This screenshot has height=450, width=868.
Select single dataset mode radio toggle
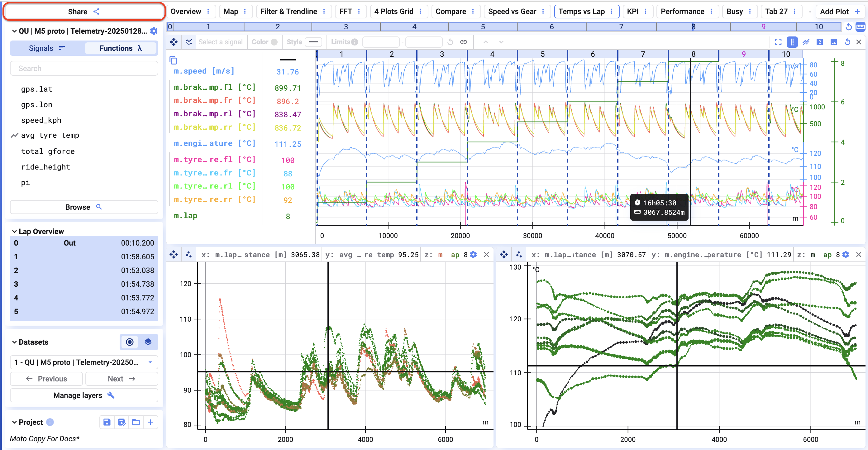coord(130,342)
